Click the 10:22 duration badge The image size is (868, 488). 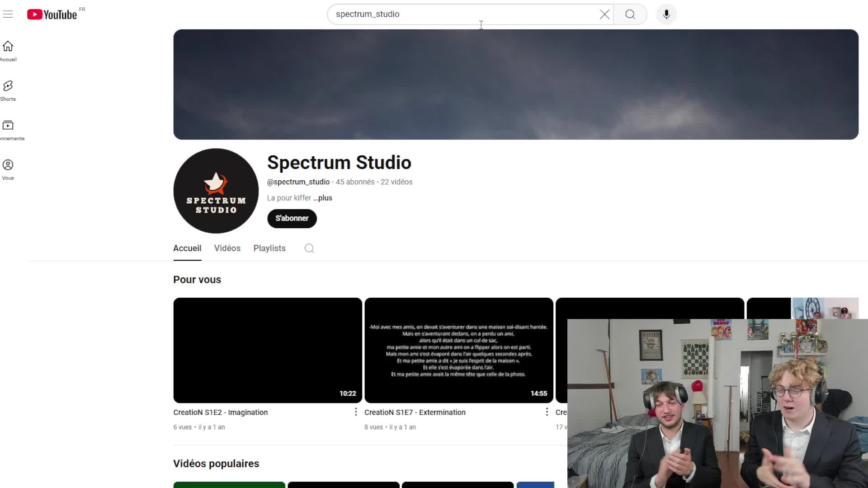tap(348, 394)
